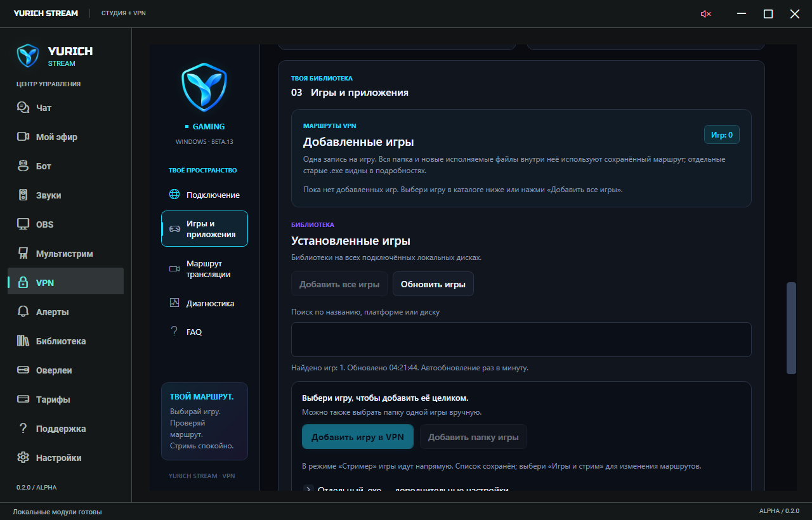Click the 'WINDOWS · BETA.13' version label
This screenshot has width=812, height=520.
(x=204, y=142)
